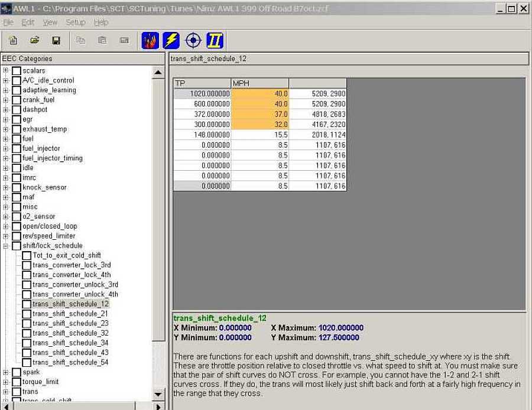Click the blue II toolbar icon
This screenshot has height=410, width=532.
click(215, 40)
